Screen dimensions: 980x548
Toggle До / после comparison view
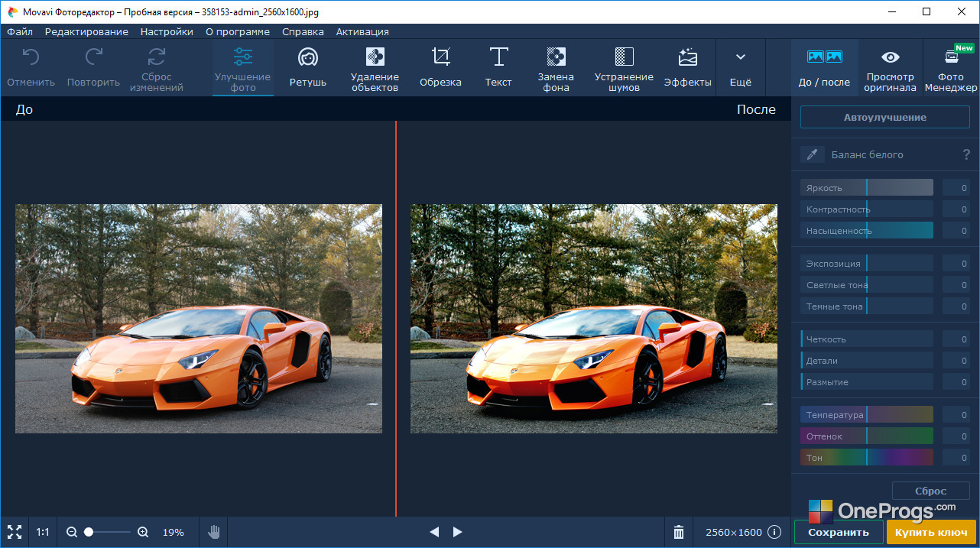point(824,67)
